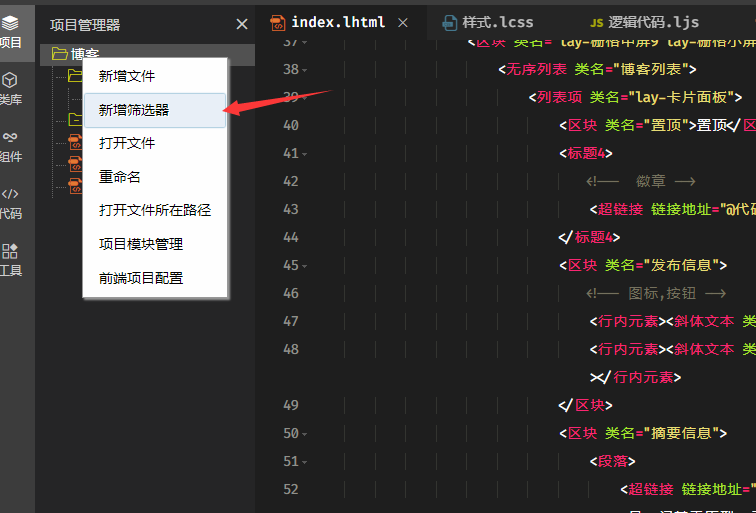Click line number 46 in gutter
Viewport: 756px width, 513px height.
(291, 293)
